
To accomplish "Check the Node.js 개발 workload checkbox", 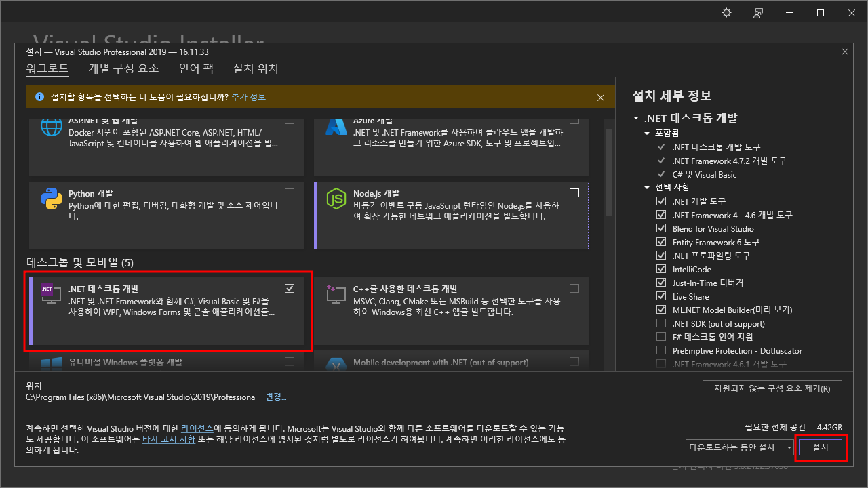I will 574,192.
